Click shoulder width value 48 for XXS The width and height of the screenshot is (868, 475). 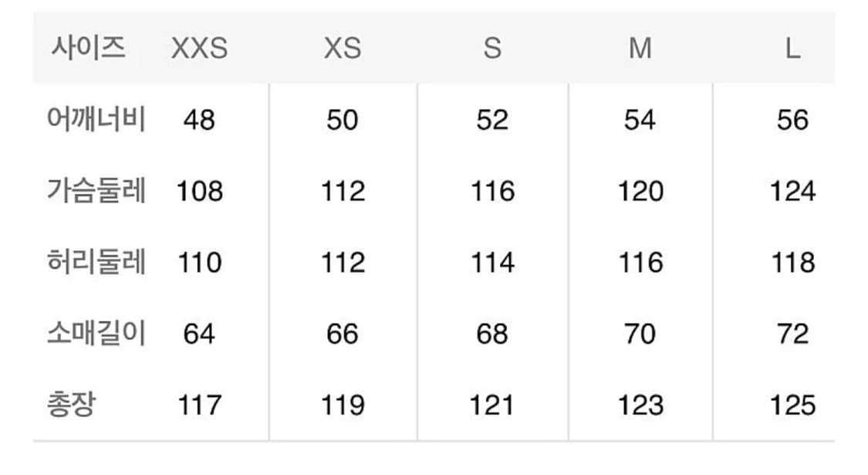[199, 120]
